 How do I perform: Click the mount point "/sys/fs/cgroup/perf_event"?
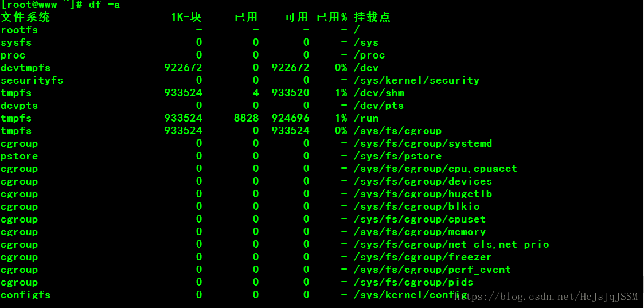tap(432, 270)
